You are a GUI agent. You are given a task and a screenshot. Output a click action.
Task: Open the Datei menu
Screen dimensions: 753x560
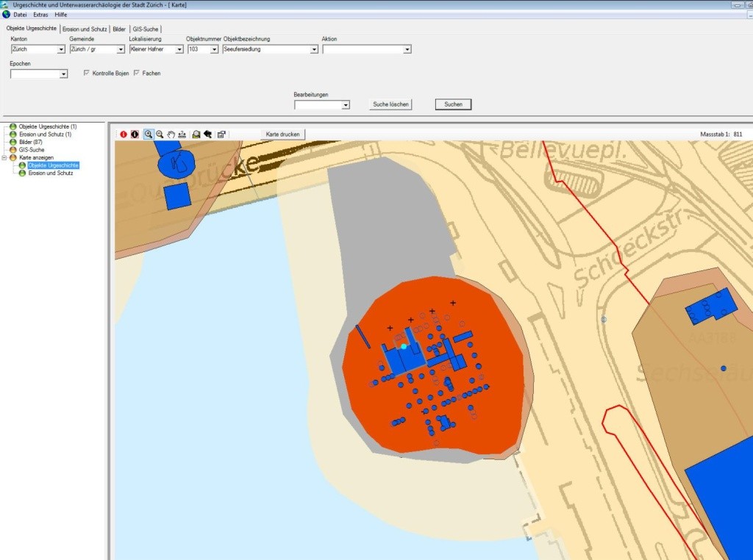tap(20, 15)
